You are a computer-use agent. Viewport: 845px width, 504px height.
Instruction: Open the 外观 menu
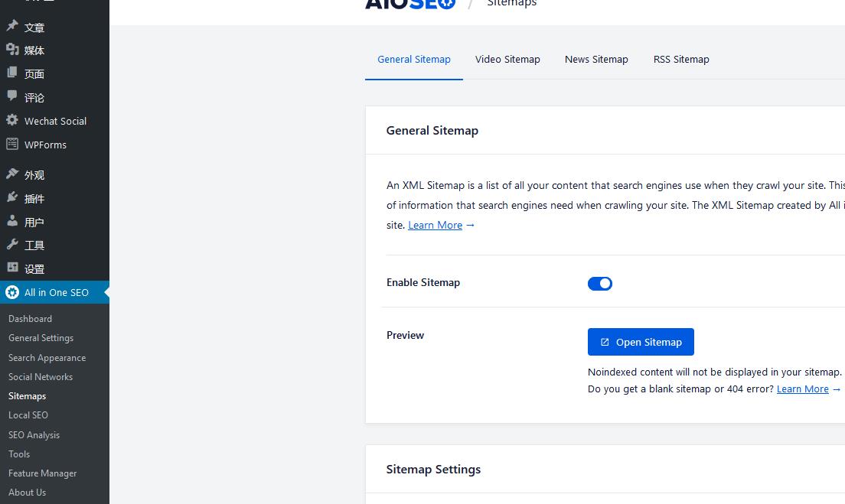tap(54, 175)
